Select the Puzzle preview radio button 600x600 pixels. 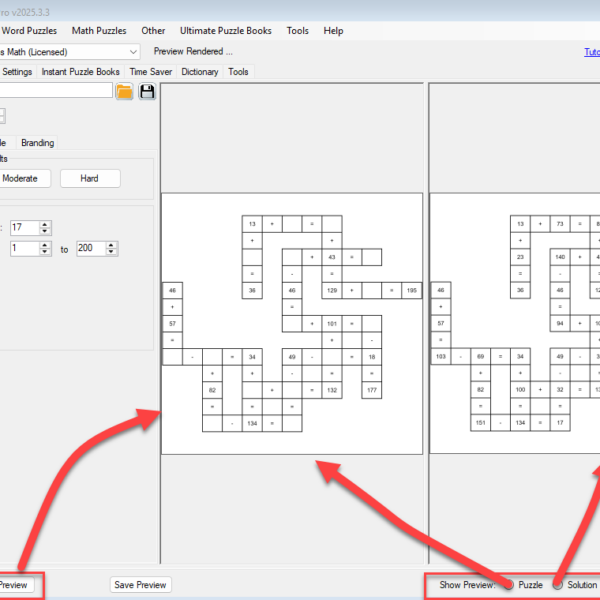tap(510, 584)
